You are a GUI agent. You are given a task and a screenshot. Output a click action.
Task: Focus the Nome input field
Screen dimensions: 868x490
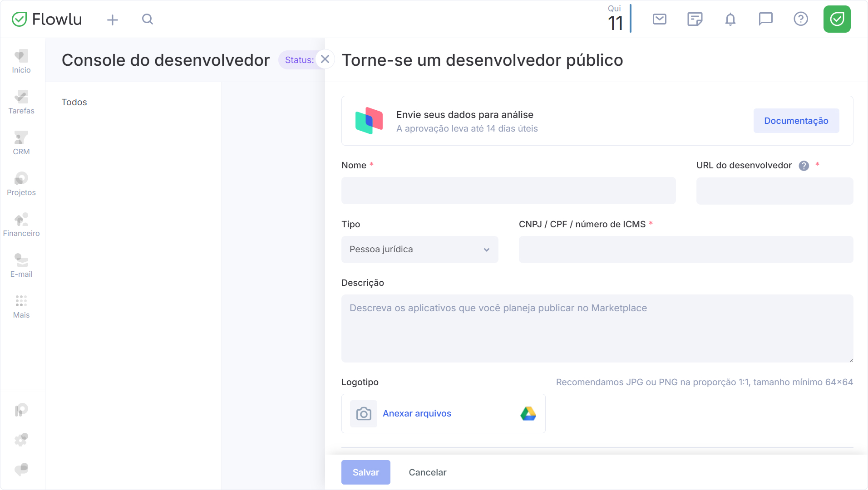point(508,191)
